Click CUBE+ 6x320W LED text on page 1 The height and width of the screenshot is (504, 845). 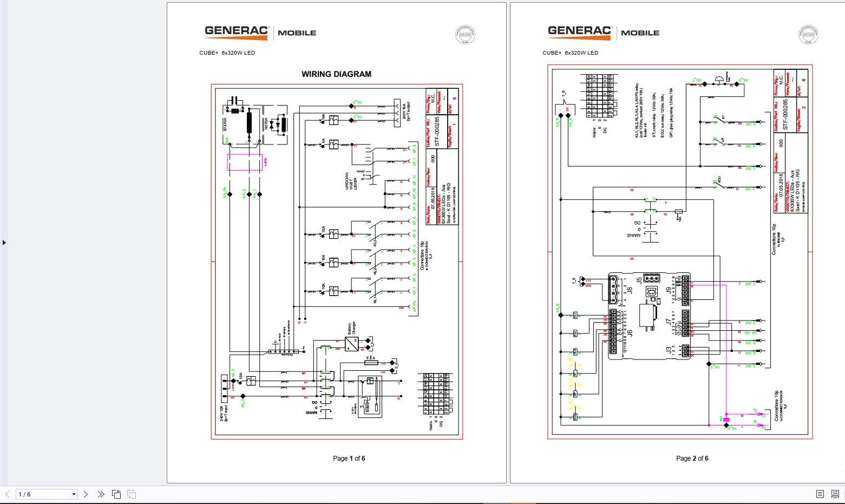click(227, 53)
